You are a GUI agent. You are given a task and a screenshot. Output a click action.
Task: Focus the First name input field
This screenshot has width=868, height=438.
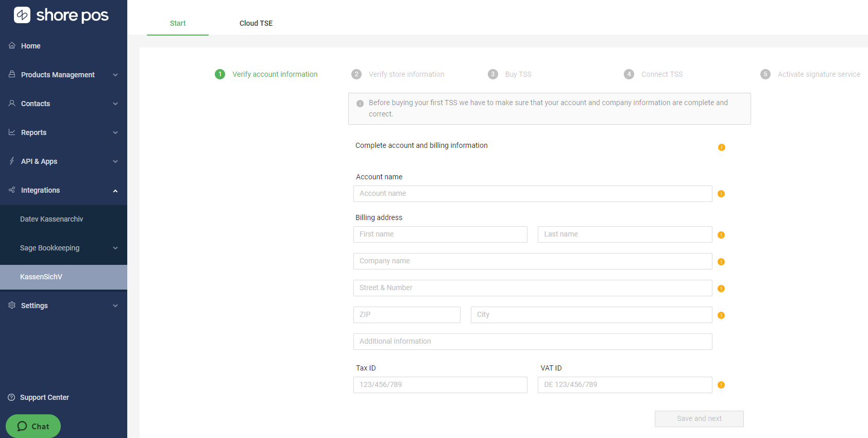coord(440,234)
